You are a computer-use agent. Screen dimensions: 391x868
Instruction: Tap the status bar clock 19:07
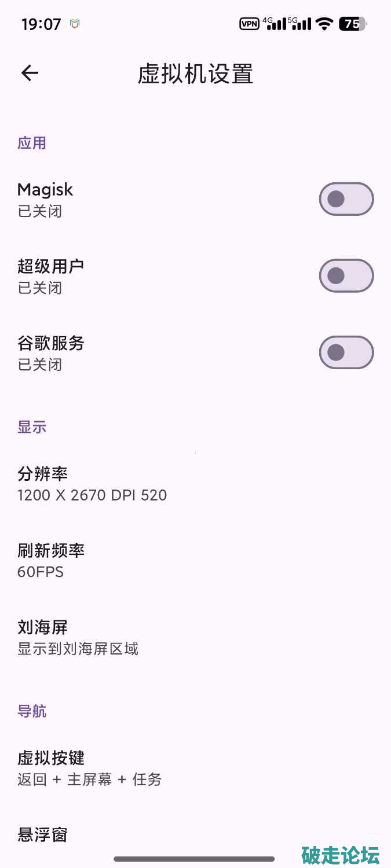click(x=41, y=24)
